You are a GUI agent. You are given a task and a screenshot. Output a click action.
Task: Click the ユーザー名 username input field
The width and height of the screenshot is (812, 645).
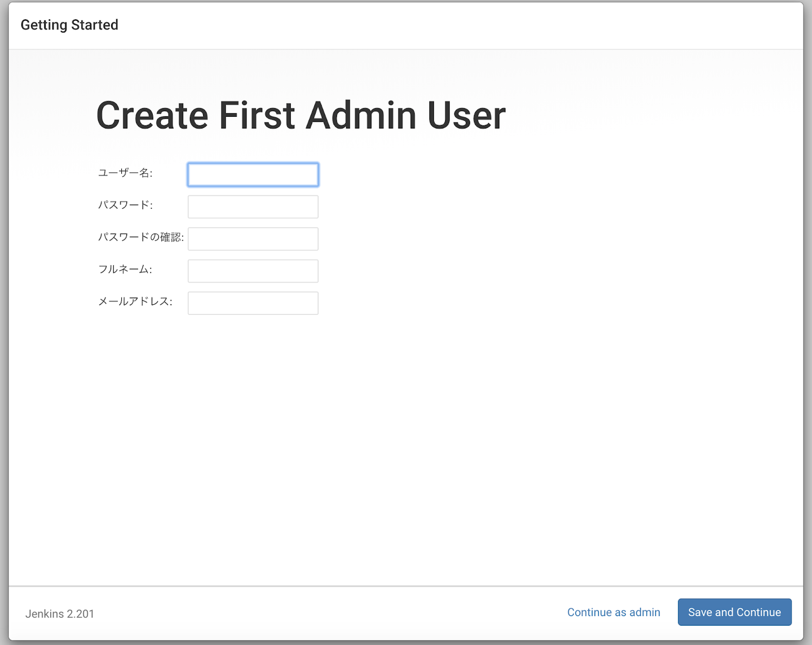(253, 174)
